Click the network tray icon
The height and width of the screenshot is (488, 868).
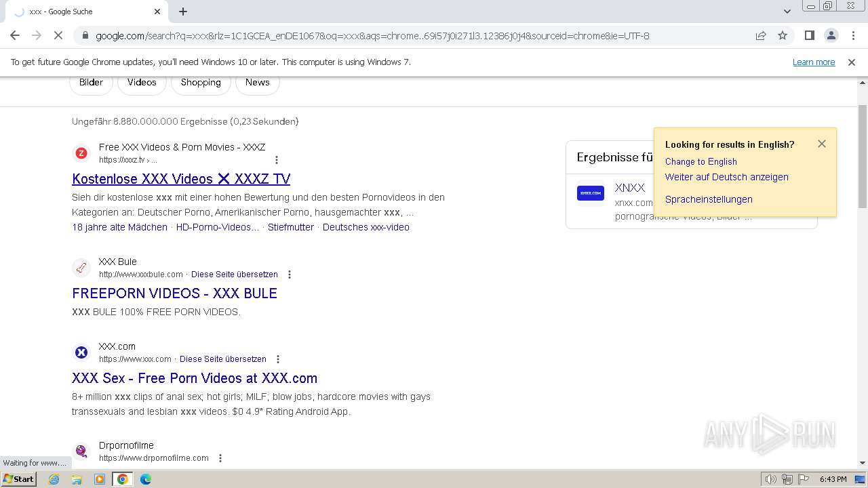[787, 479]
